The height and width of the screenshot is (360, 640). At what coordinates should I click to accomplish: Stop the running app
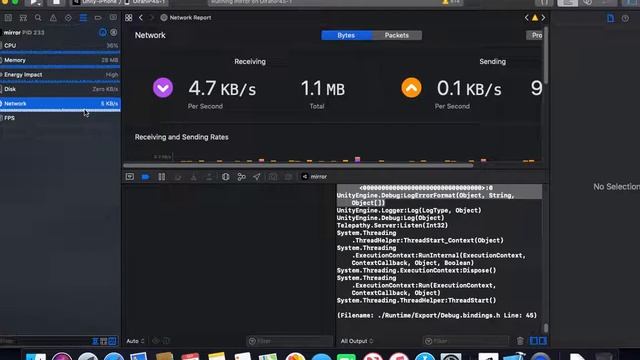[x=56, y=2]
